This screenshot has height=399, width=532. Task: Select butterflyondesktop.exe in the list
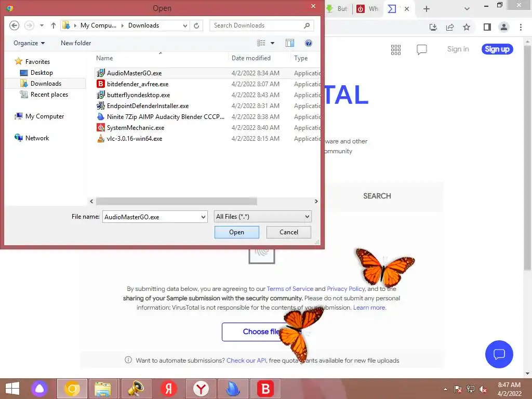[138, 95]
